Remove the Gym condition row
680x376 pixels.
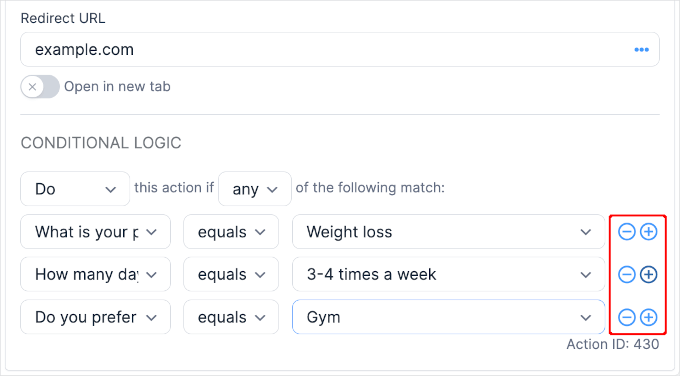[x=627, y=317]
